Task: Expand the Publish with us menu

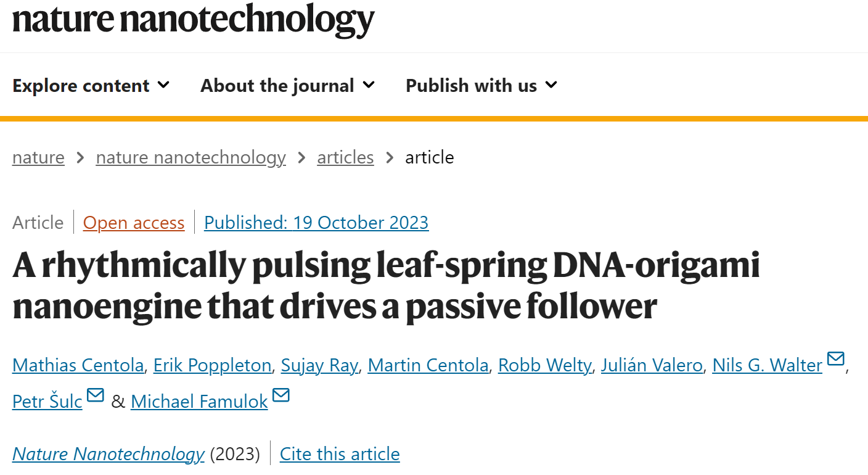Action: [x=482, y=85]
